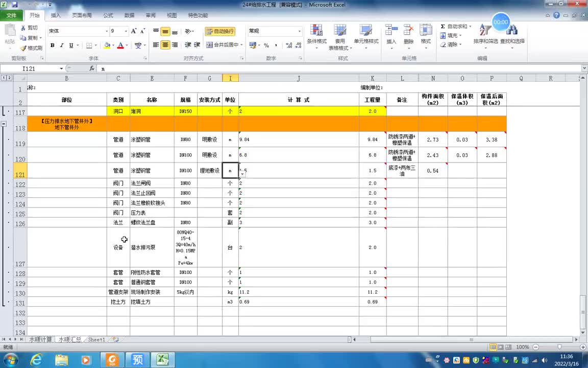Screen dimensions: 588x368
Task: Switch to Data (数据) tab
Action: (129, 15)
